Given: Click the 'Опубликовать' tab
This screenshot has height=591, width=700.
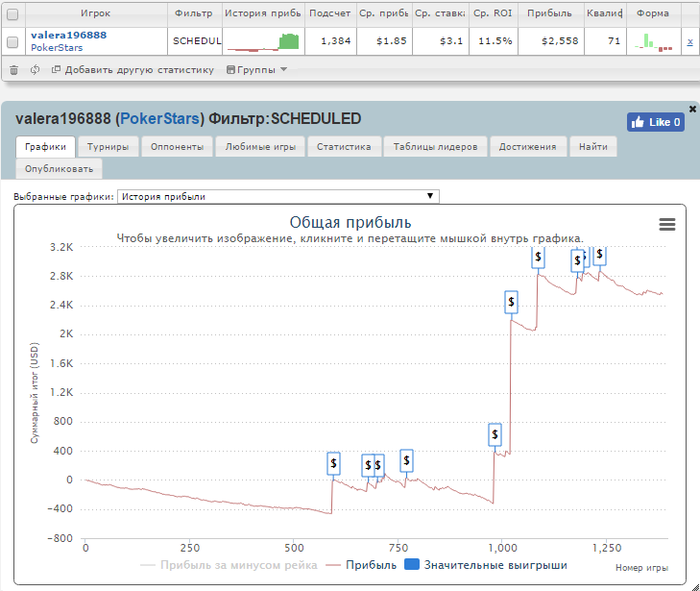Looking at the screenshot, I should click(59, 169).
